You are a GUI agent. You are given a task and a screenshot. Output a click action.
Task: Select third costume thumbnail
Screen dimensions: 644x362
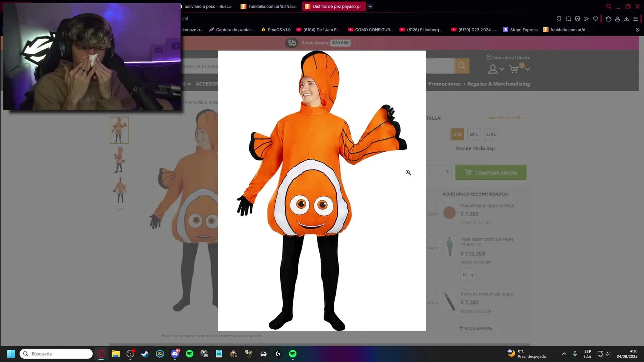[119, 190]
